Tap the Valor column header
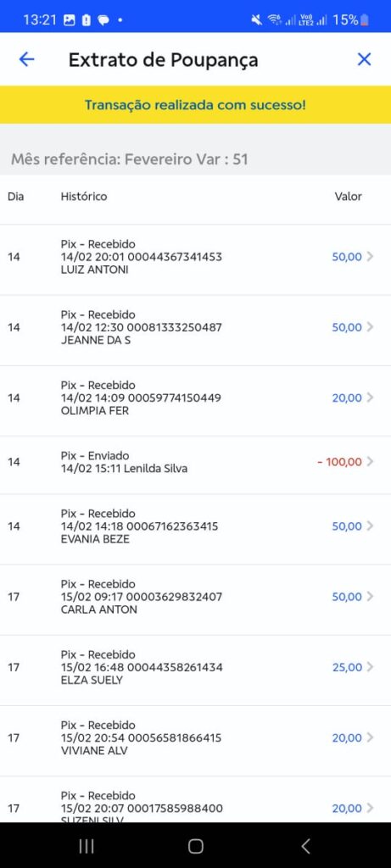 [349, 197]
